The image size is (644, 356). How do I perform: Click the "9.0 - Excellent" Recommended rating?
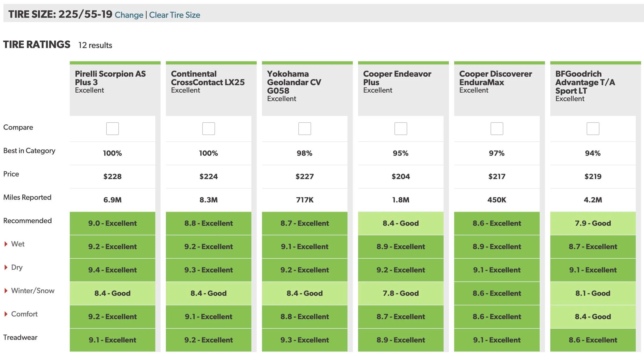[113, 223]
